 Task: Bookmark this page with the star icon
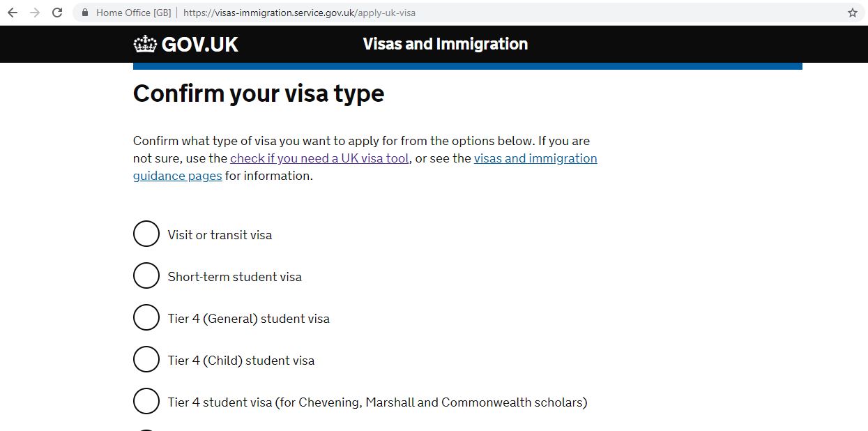click(852, 13)
